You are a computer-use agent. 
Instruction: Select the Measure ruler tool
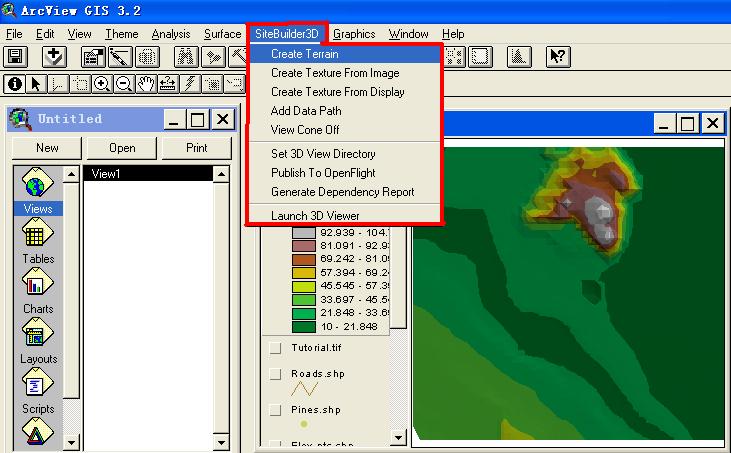167,84
